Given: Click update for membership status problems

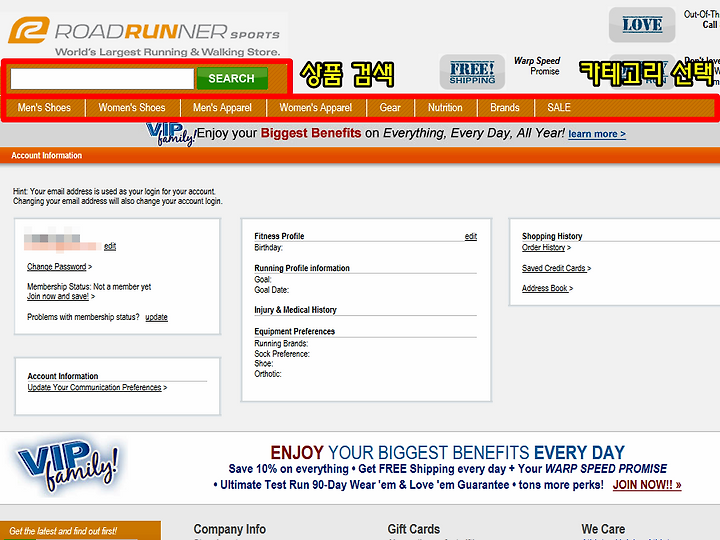Looking at the screenshot, I should click(157, 317).
